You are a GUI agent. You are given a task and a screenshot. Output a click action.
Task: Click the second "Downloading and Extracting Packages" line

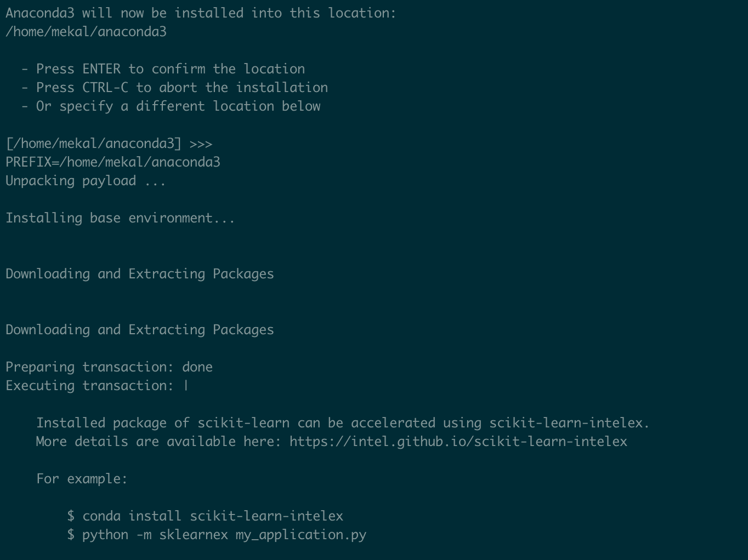point(140,330)
